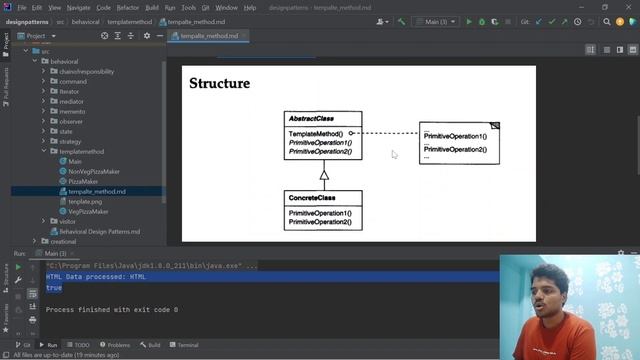The width and height of the screenshot is (640, 360).
Task: Open the Refactor menu
Action: (128, 8)
